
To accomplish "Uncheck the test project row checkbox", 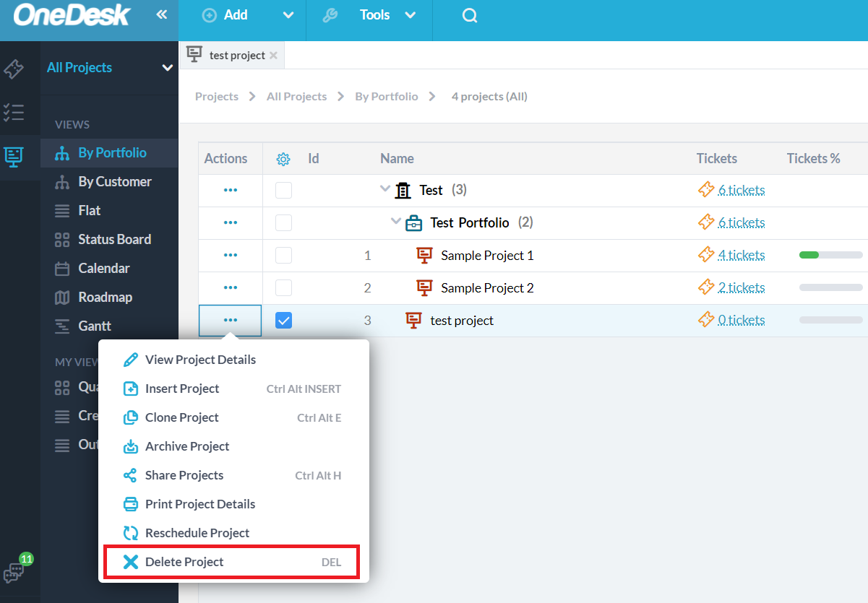I will coord(284,321).
